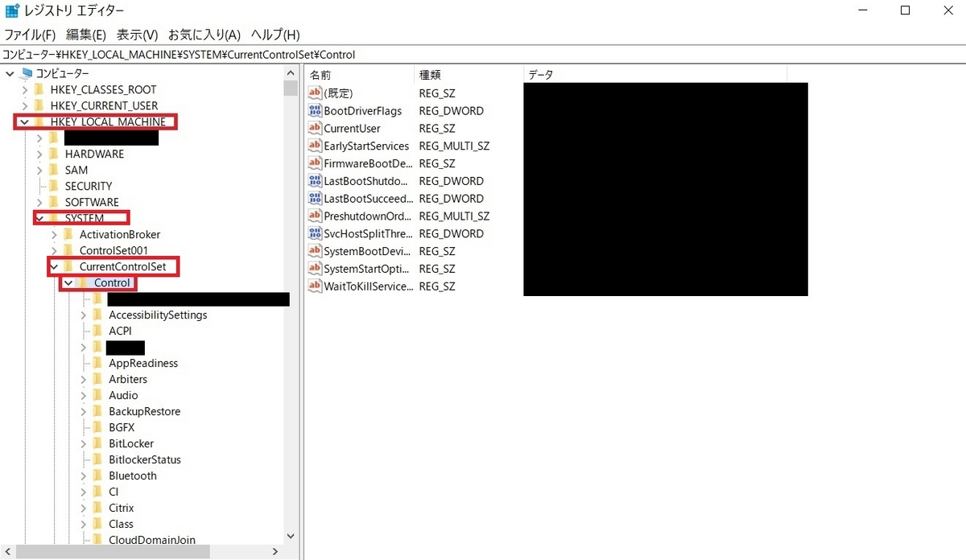
Task: Select the BitlockerStatus key
Action: point(145,459)
